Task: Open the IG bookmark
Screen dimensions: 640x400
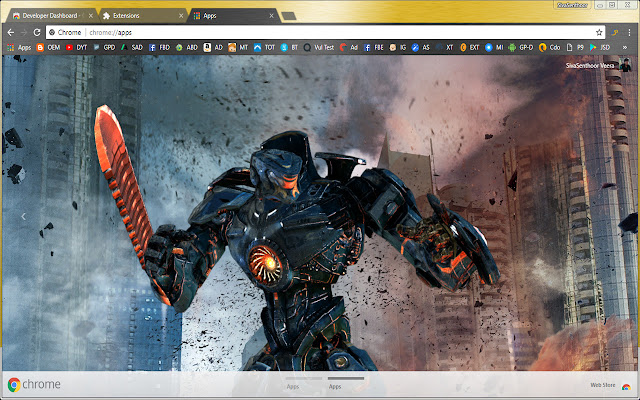Action: [398, 47]
